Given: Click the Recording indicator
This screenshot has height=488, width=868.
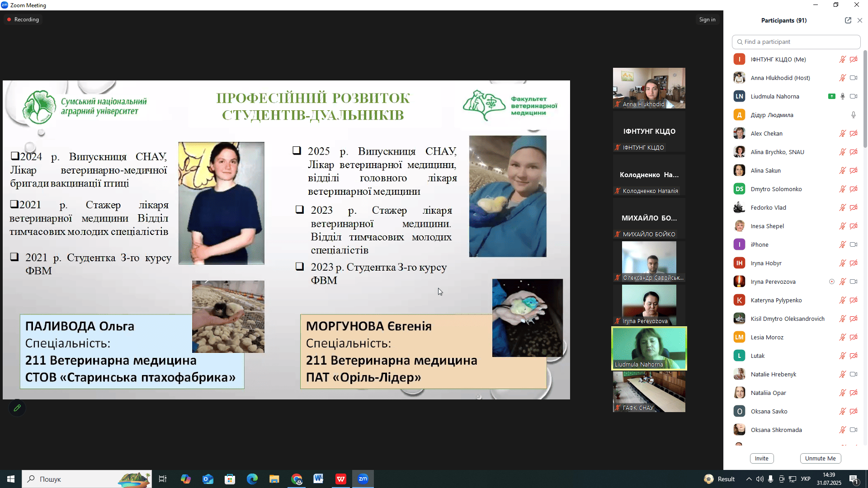Looking at the screenshot, I should (23, 19).
